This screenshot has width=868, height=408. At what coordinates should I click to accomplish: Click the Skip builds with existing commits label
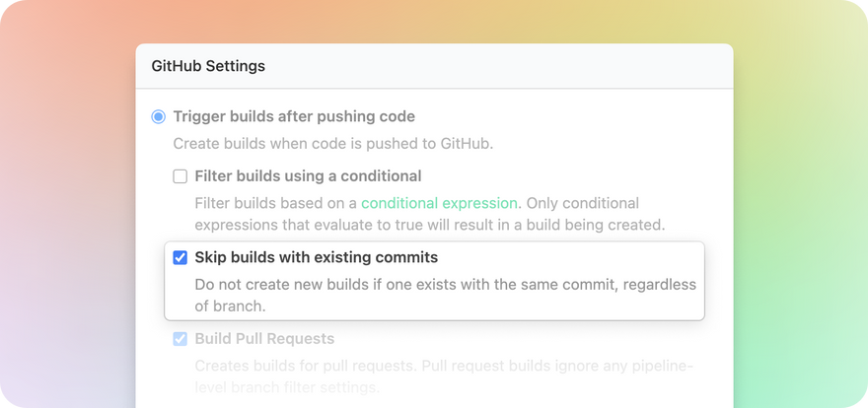tap(316, 258)
